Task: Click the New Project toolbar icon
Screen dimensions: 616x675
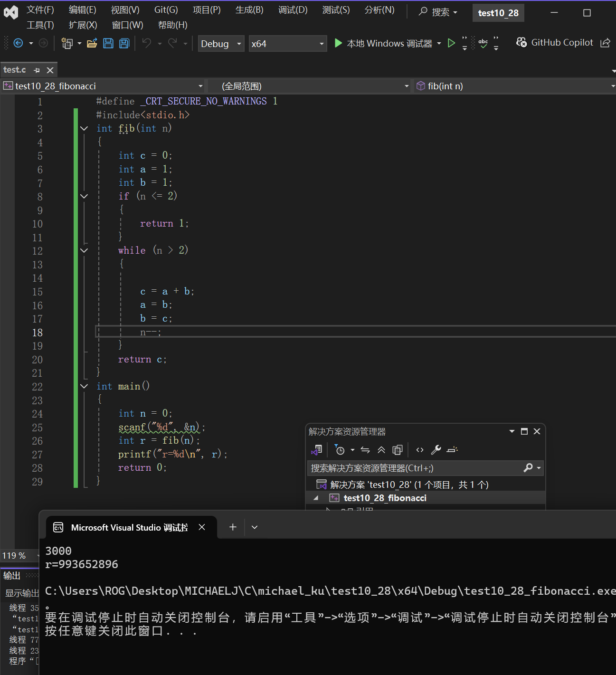Action: click(67, 43)
